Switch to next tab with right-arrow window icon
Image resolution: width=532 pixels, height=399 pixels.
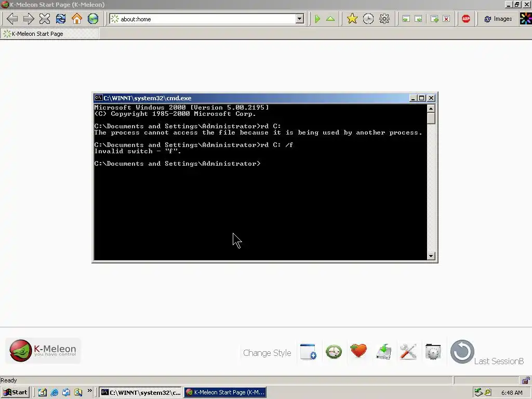419,19
